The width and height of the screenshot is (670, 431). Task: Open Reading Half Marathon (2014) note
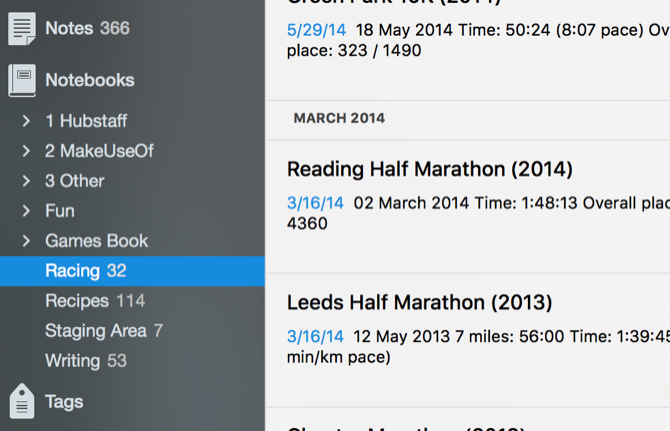tap(430, 169)
